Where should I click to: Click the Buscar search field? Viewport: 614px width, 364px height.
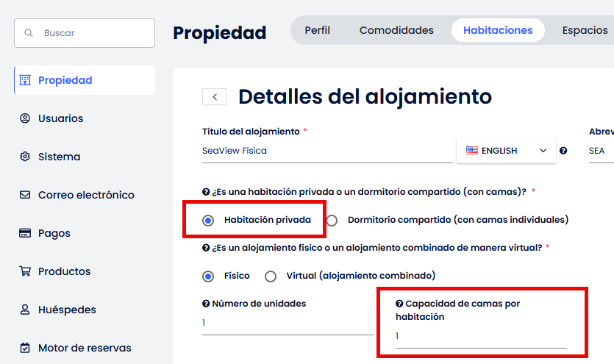pos(85,33)
